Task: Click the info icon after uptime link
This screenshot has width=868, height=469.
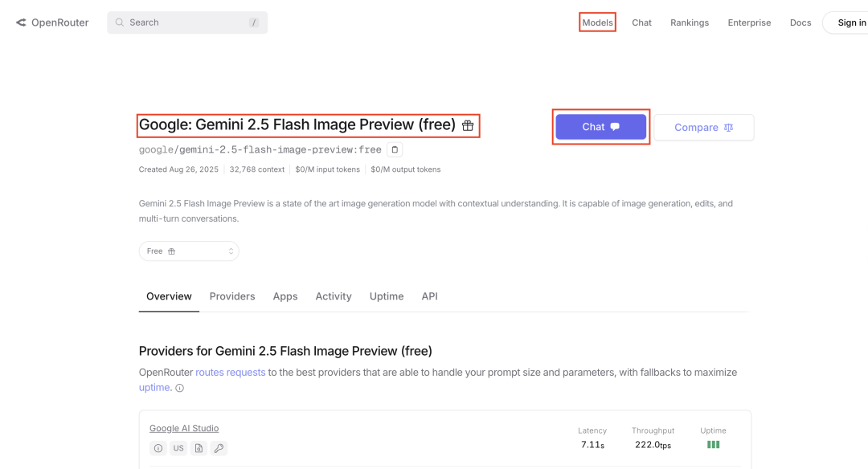Action: [x=179, y=388]
